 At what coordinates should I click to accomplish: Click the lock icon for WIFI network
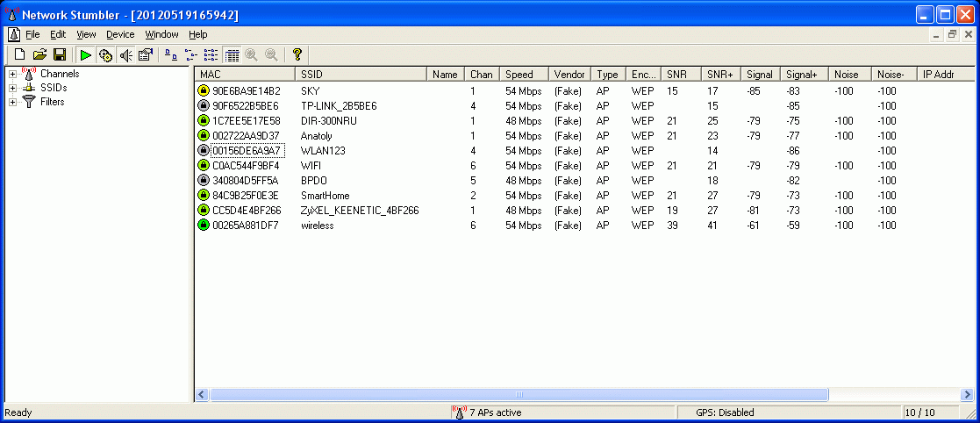point(204,166)
